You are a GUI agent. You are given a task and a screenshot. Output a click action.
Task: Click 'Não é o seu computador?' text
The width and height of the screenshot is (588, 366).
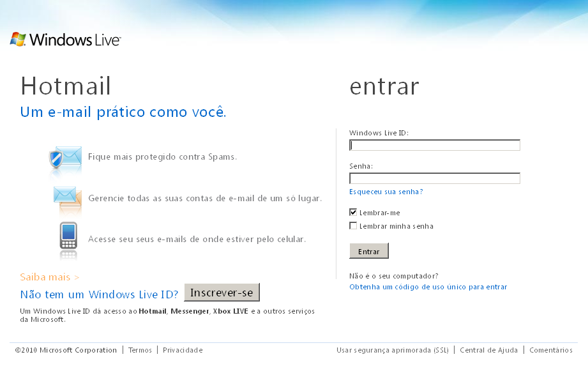394,276
